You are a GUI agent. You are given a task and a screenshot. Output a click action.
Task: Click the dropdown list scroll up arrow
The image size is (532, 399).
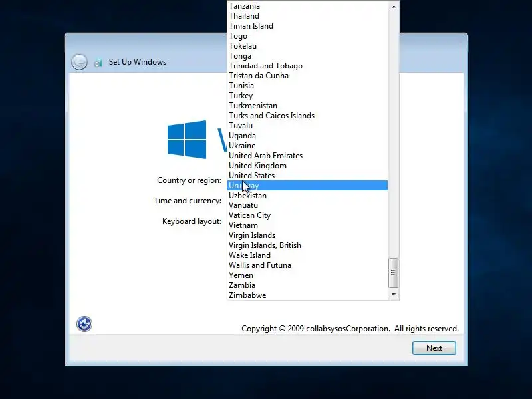[394, 6]
